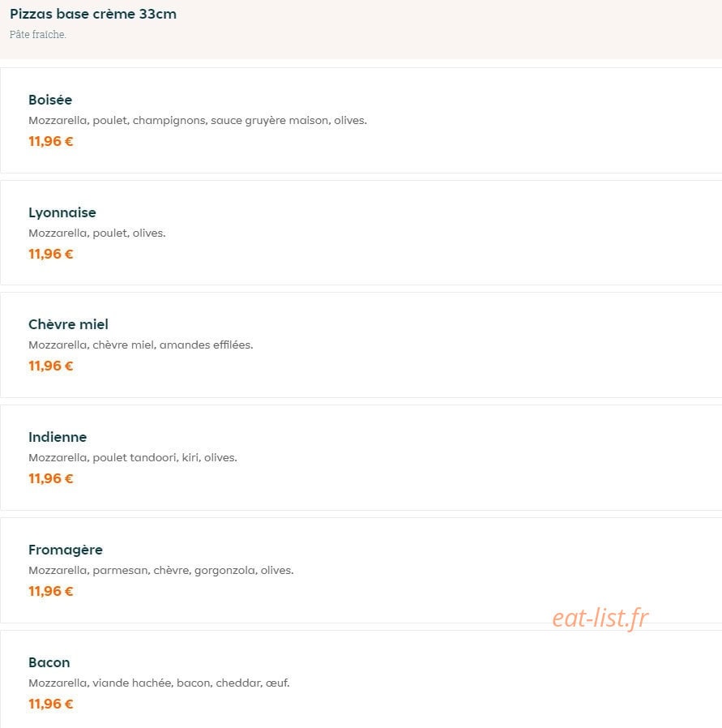
Task: Click Fromagère gorgonzola ingredients text
Action: (161, 571)
